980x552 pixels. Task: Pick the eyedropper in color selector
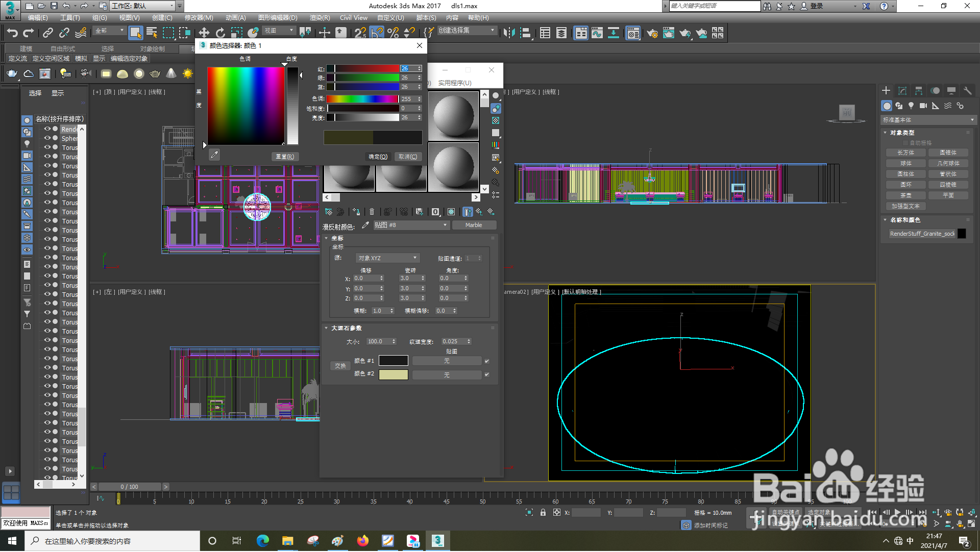pyautogui.click(x=214, y=155)
